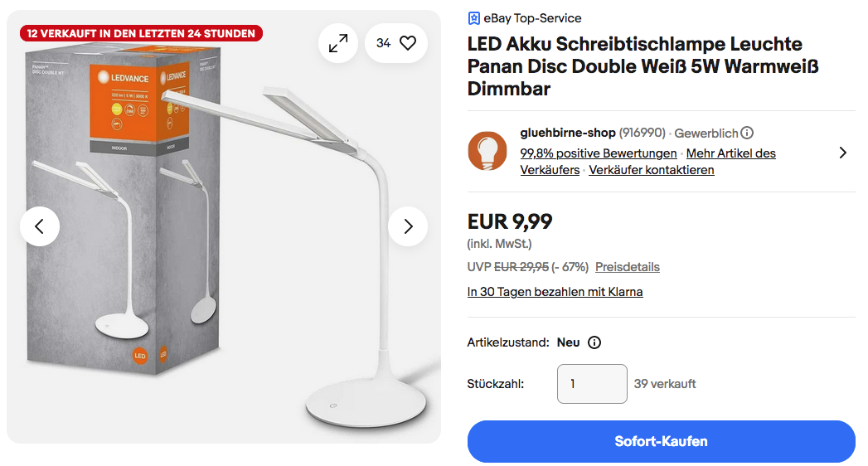Show the previous product image
The height and width of the screenshot is (466, 868).
click(40, 226)
